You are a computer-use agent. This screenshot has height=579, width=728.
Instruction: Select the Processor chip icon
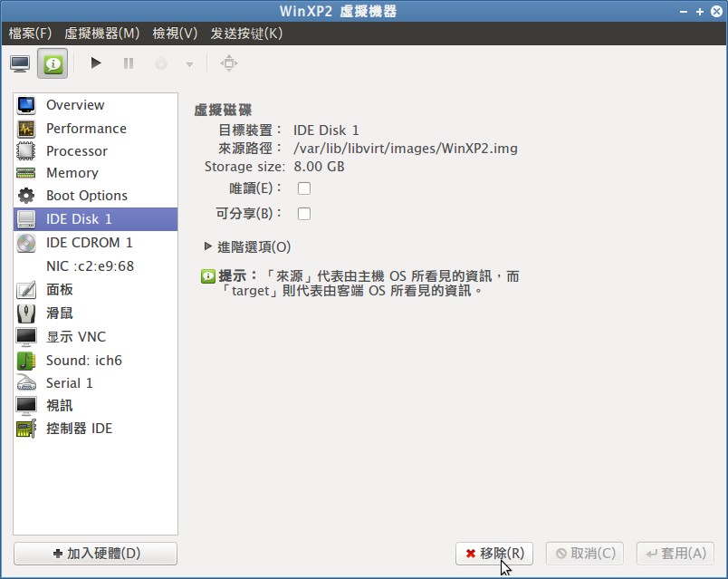26,151
